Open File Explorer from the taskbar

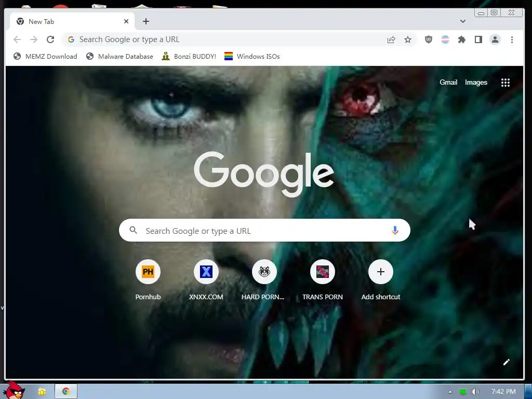[42, 392]
